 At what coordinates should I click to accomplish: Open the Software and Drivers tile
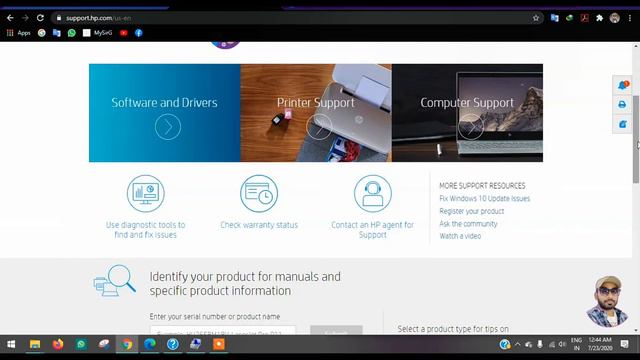tap(164, 113)
